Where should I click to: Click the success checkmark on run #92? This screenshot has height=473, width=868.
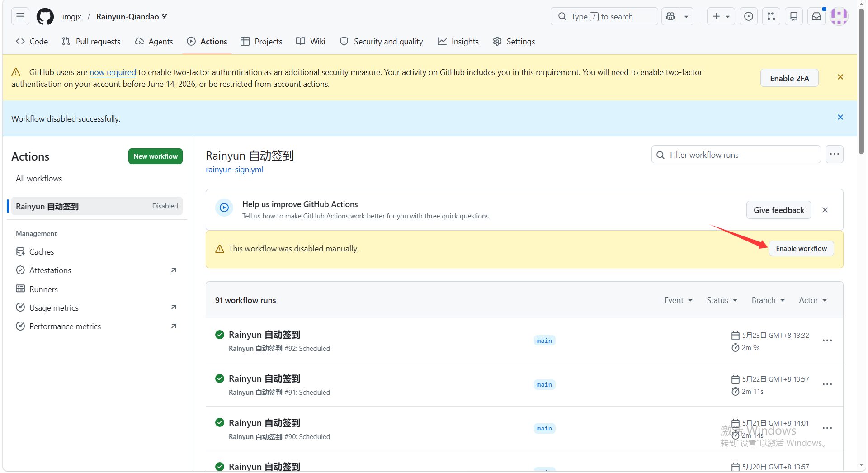coord(220,335)
